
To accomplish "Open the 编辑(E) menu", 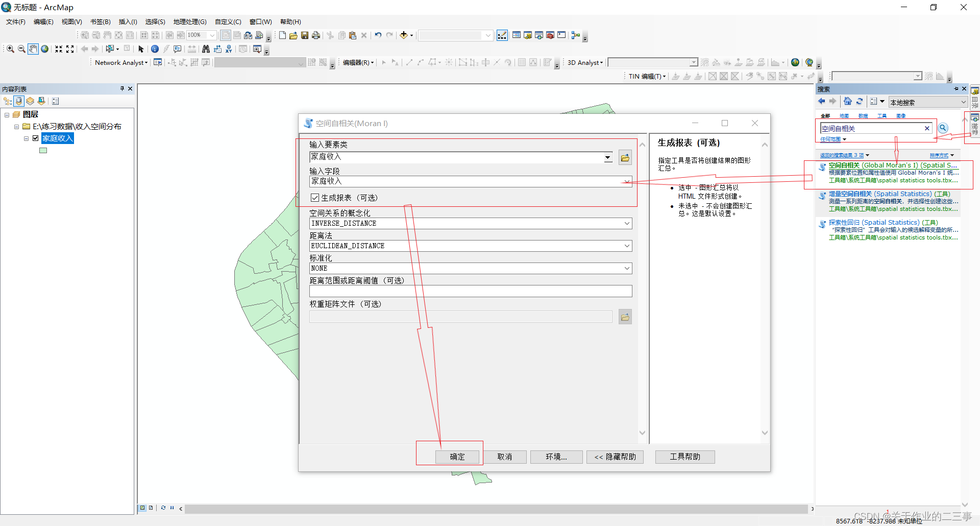I will pyautogui.click(x=43, y=21).
